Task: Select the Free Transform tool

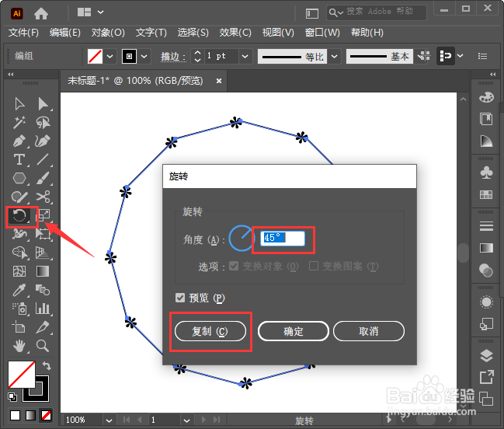Action: tap(43, 234)
